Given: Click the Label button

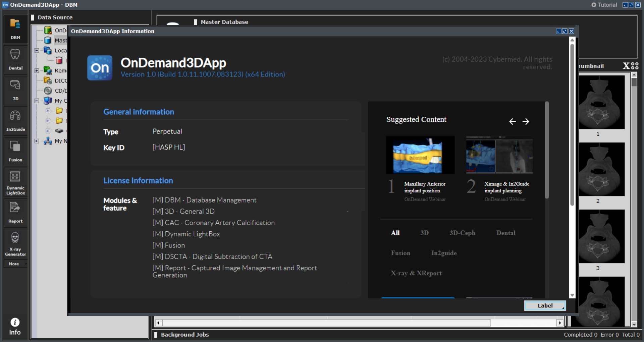Looking at the screenshot, I should [x=545, y=305].
